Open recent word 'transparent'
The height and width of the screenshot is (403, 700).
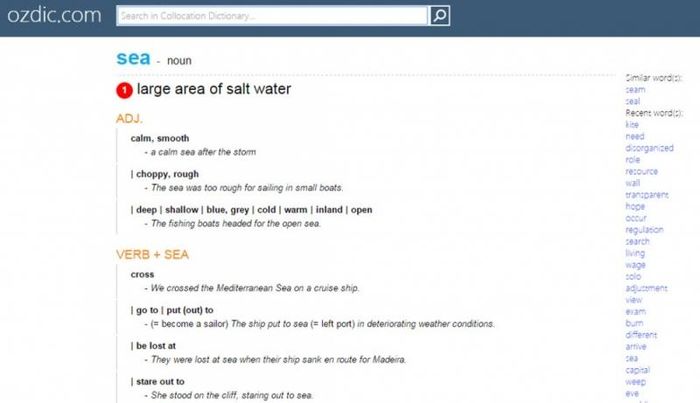[x=647, y=195]
